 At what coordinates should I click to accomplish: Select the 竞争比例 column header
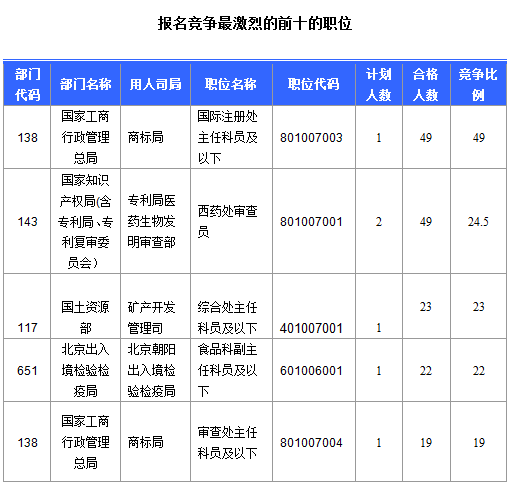click(478, 85)
